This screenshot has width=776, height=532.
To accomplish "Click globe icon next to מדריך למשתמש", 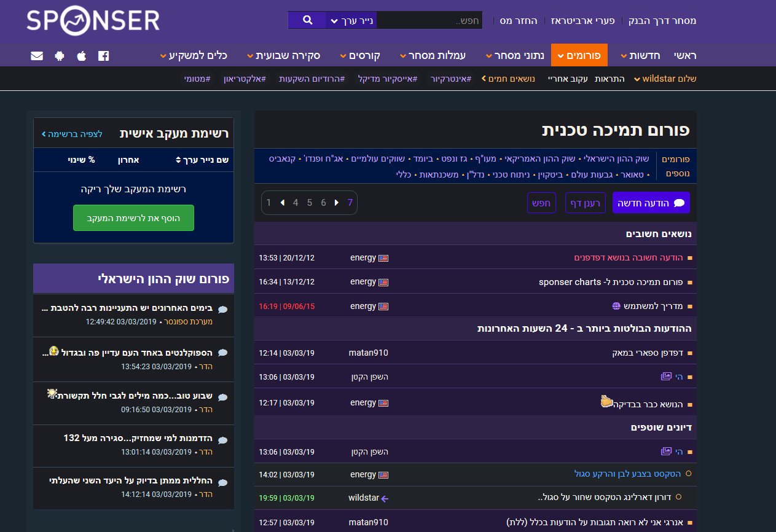I will 616,306.
